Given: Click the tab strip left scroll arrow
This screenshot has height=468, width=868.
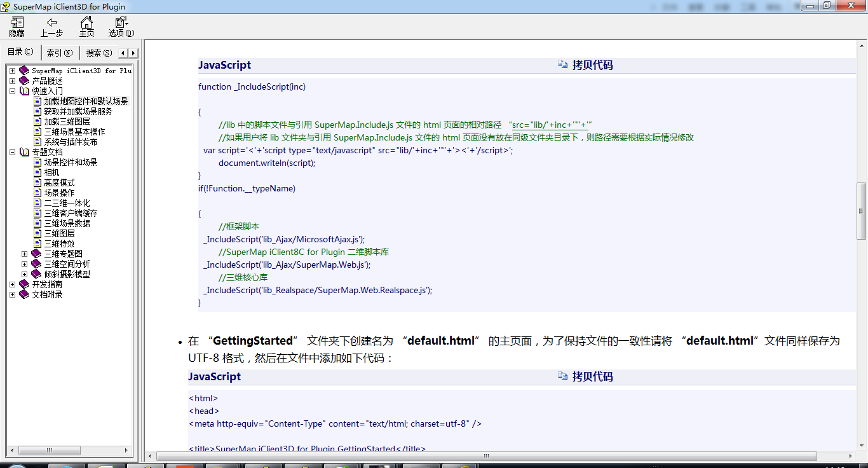Looking at the screenshot, I should (123, 53).
